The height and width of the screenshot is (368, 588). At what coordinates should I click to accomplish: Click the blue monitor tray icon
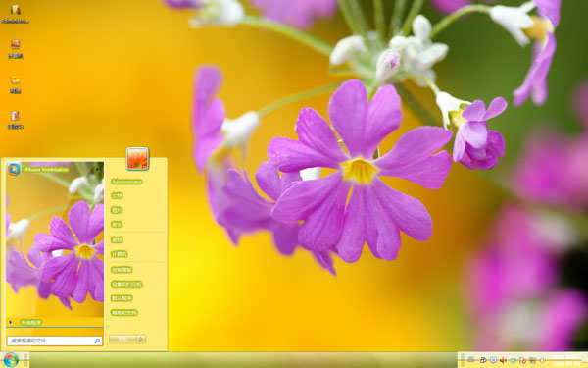point(493,360)
